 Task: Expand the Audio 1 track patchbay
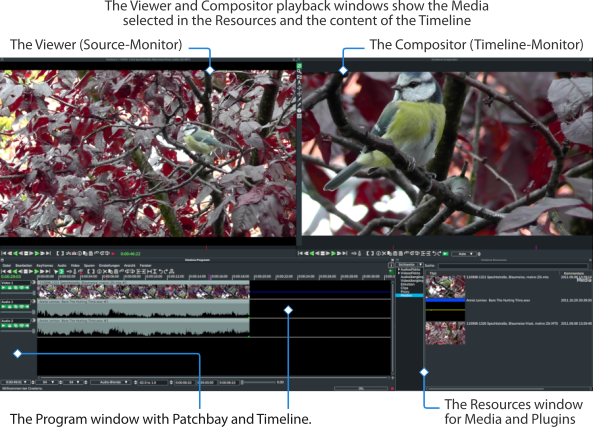[33, 301]
